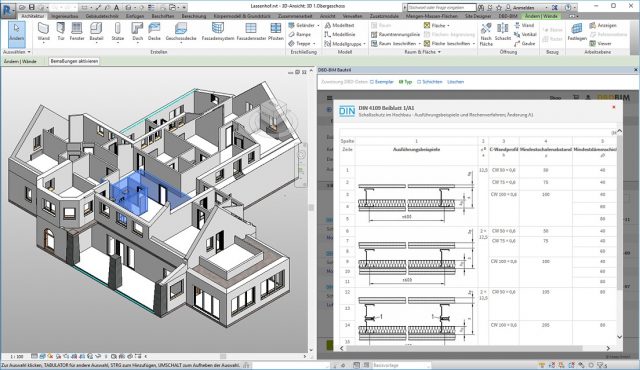Toggle the Typ option in DBD panel
This screenshot has height=370, width=640.
[405, 82]
